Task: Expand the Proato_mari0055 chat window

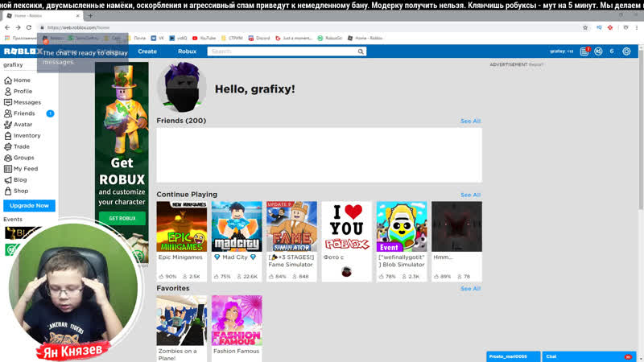Action: tap(513, 356)
